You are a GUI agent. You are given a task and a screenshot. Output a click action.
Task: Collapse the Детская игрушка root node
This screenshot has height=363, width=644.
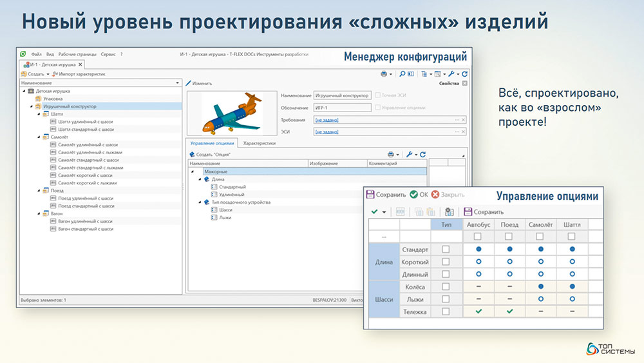[x=24, y=91]
